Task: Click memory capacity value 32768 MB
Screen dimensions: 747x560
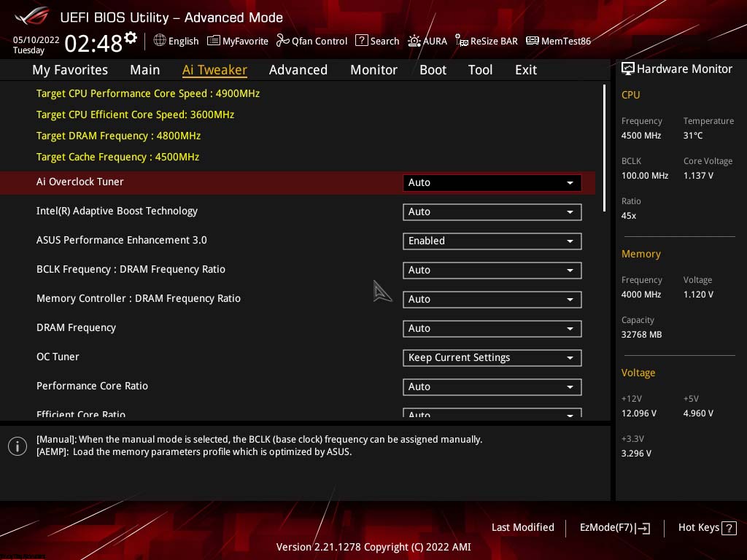Action: coord(641,335)
